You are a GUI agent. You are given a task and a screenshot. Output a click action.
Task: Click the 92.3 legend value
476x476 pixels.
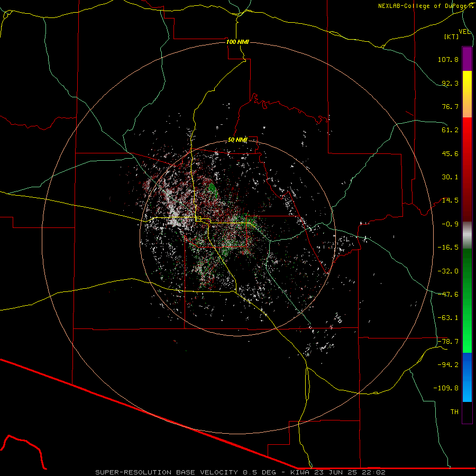[x=450, y=83]
